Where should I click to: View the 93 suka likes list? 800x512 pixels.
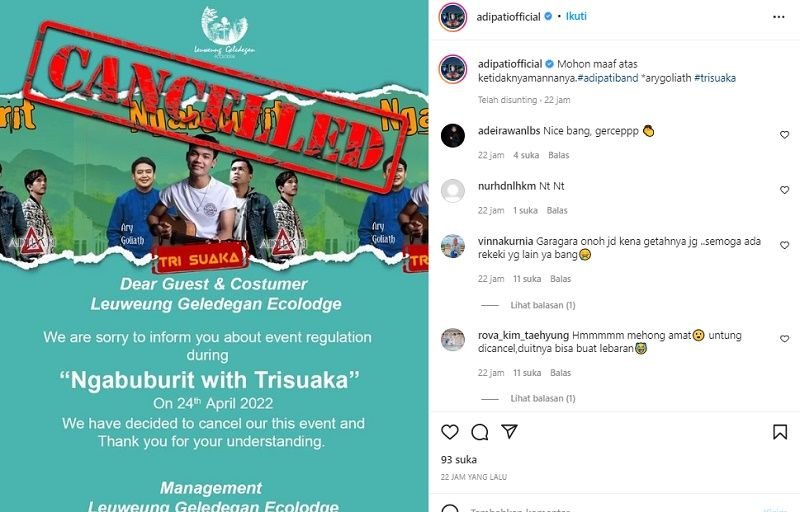coord(459,459)
